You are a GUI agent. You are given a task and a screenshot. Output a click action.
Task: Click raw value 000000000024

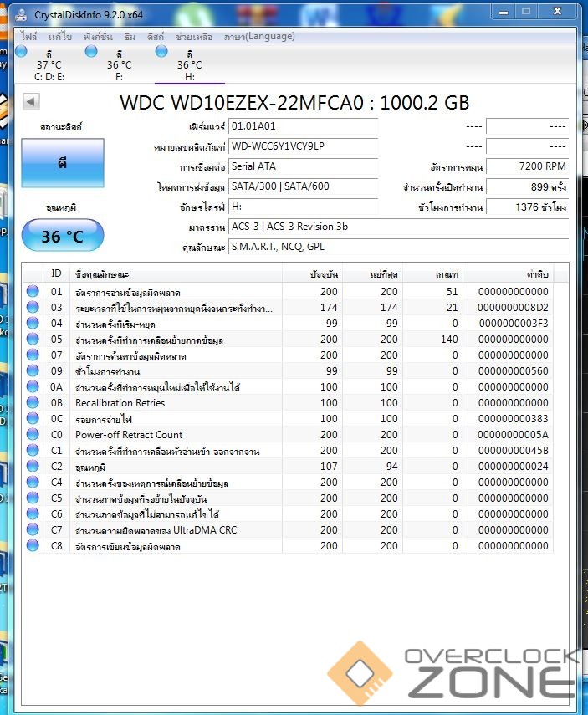(x=514, y=467)
